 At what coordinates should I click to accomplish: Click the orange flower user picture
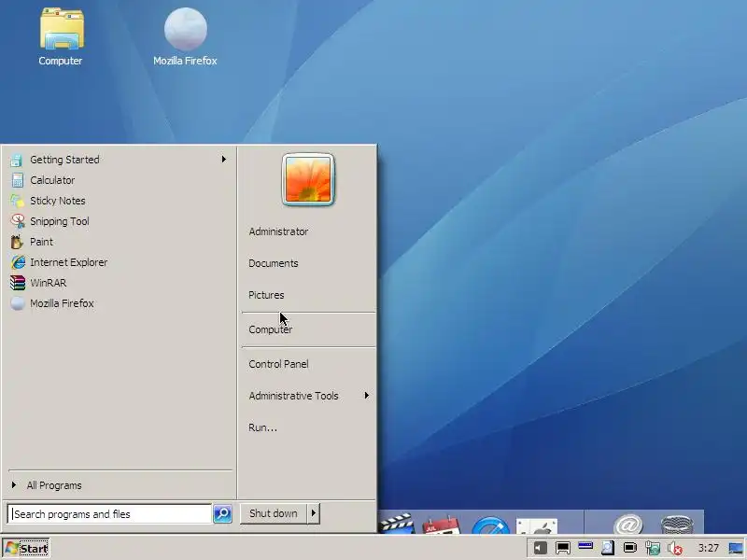(308, 179)
